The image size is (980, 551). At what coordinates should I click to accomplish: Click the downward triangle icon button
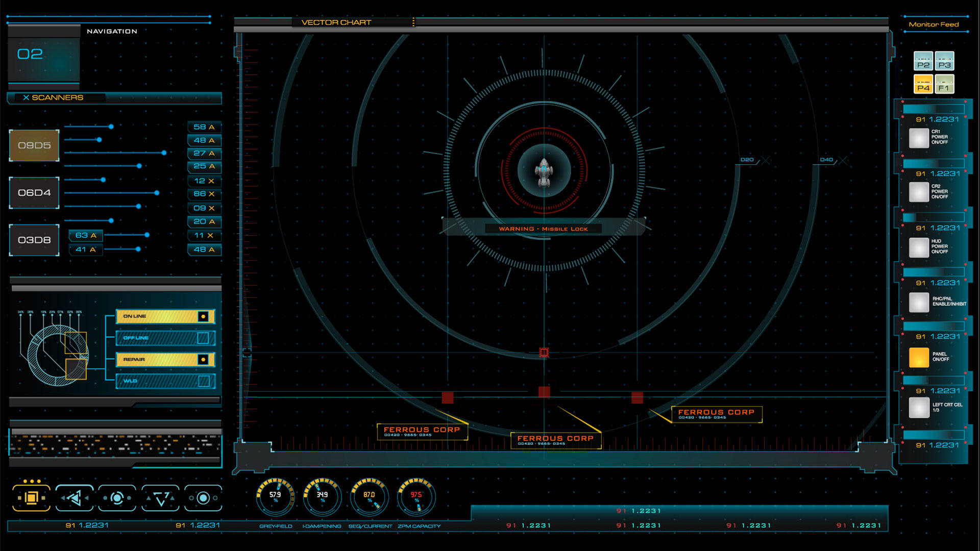[x=160, y=497]
